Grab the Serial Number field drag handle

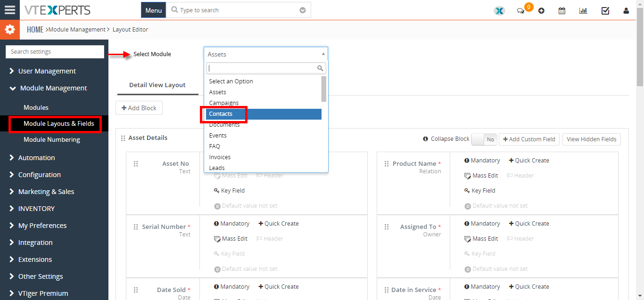tap(136, 227)
